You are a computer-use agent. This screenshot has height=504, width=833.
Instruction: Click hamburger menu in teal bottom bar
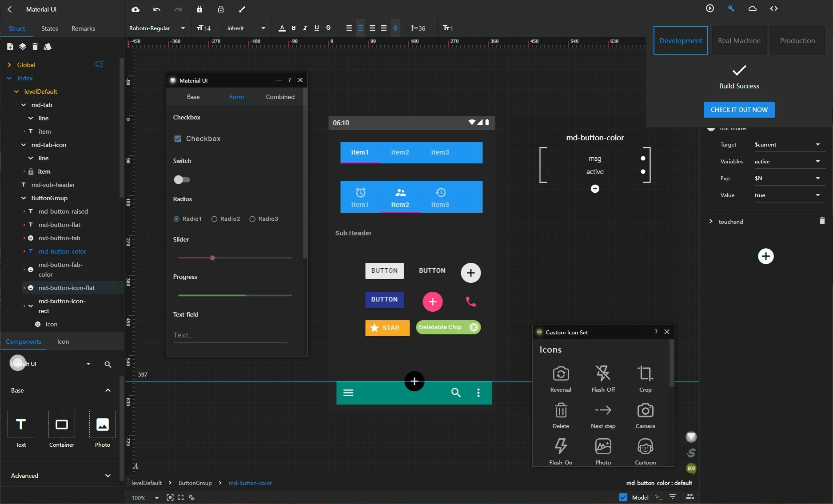(x=348, y=393)
